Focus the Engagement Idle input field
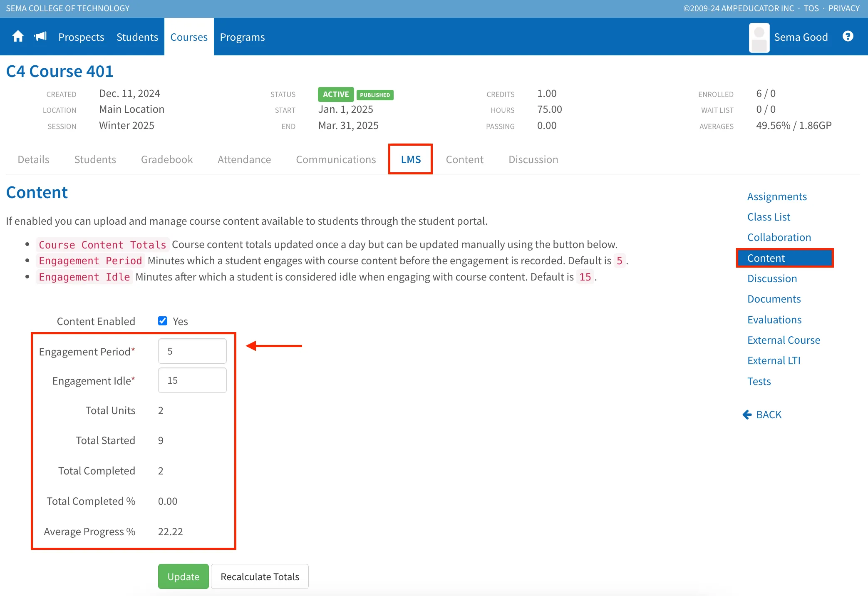Viewport: 868px width, 596px height. click(192, 380)
